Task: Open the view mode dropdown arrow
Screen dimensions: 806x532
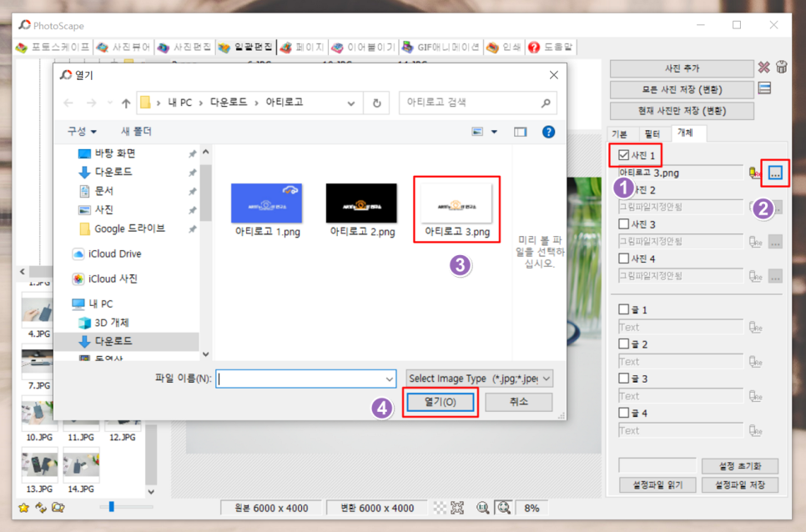Action: [x=494, y=132]
